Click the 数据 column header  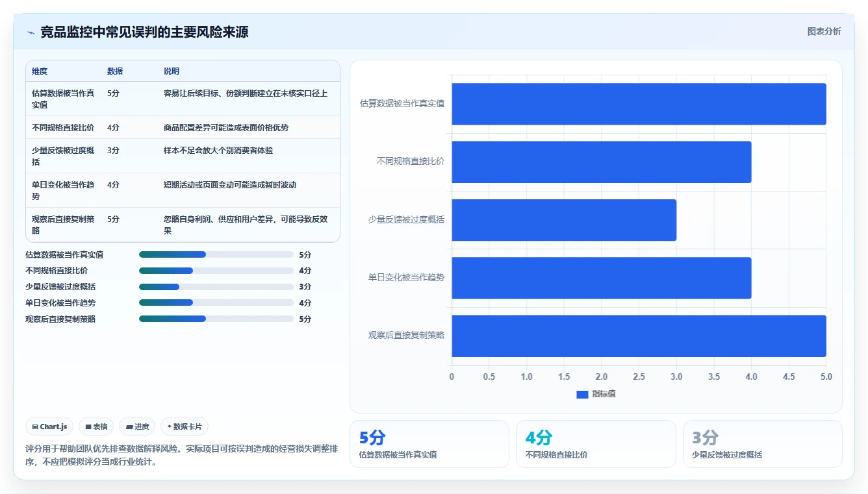115,71
